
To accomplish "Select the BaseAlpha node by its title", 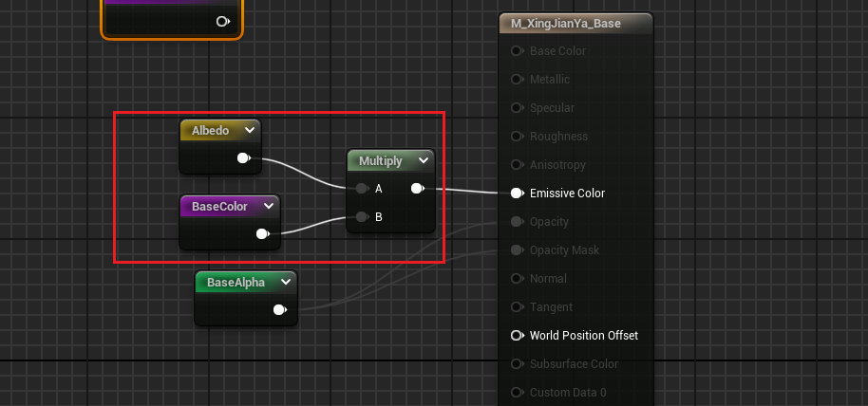I will click(x=236, y=282).
